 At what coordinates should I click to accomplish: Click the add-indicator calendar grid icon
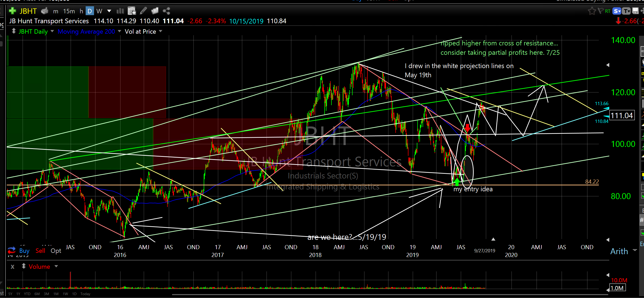(x=132, y=11)
